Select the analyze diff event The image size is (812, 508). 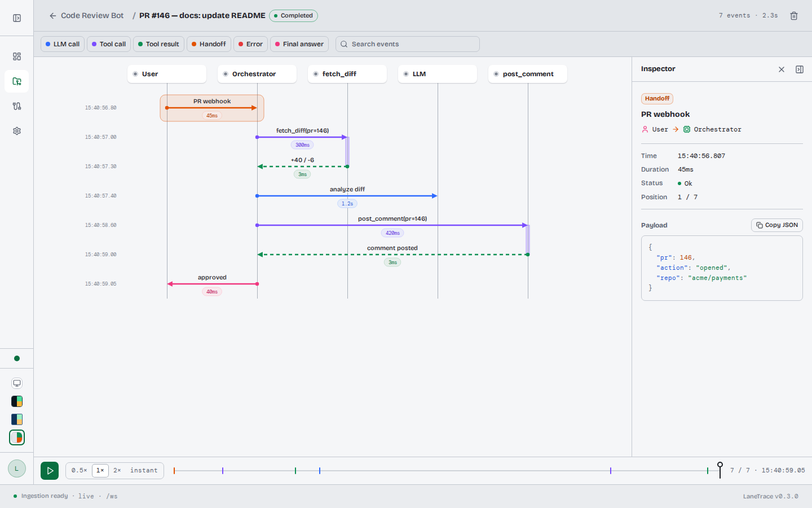[347, 196]
